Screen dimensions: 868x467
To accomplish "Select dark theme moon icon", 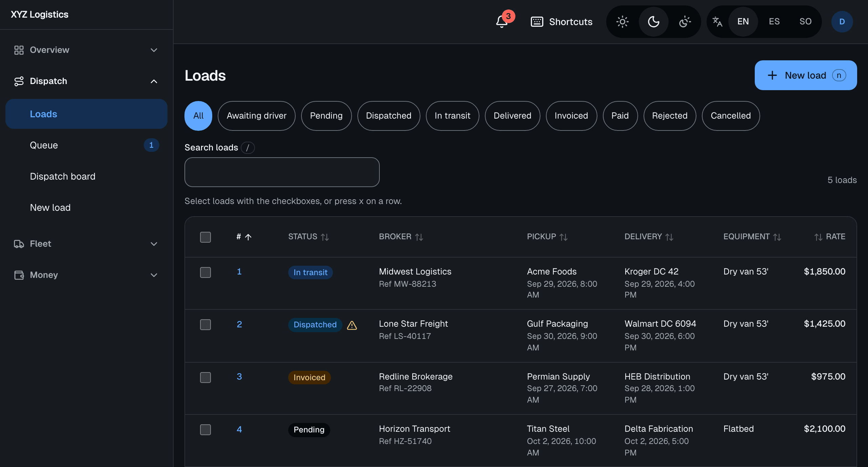I will pos(654,22).
